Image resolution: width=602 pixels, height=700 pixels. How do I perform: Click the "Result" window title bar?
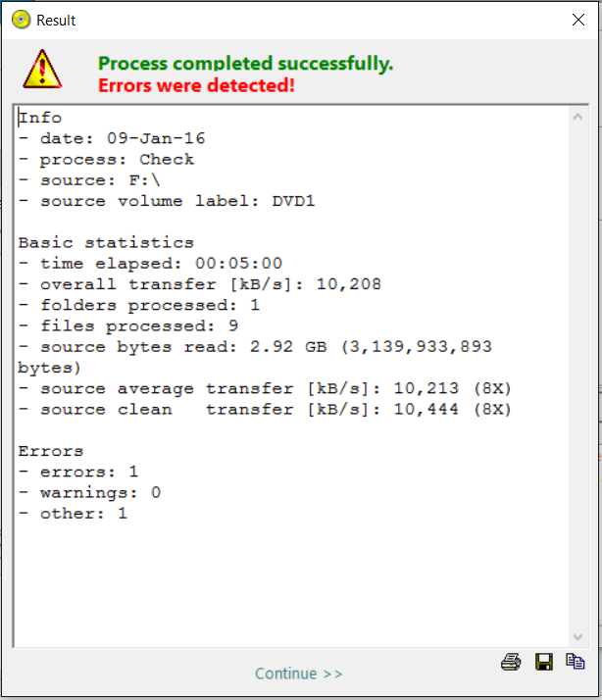pyautogui.click(x=294, y=20)
